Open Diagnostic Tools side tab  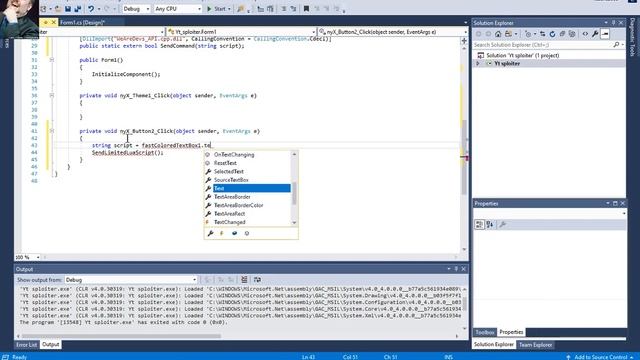click(x=633, y=37)
